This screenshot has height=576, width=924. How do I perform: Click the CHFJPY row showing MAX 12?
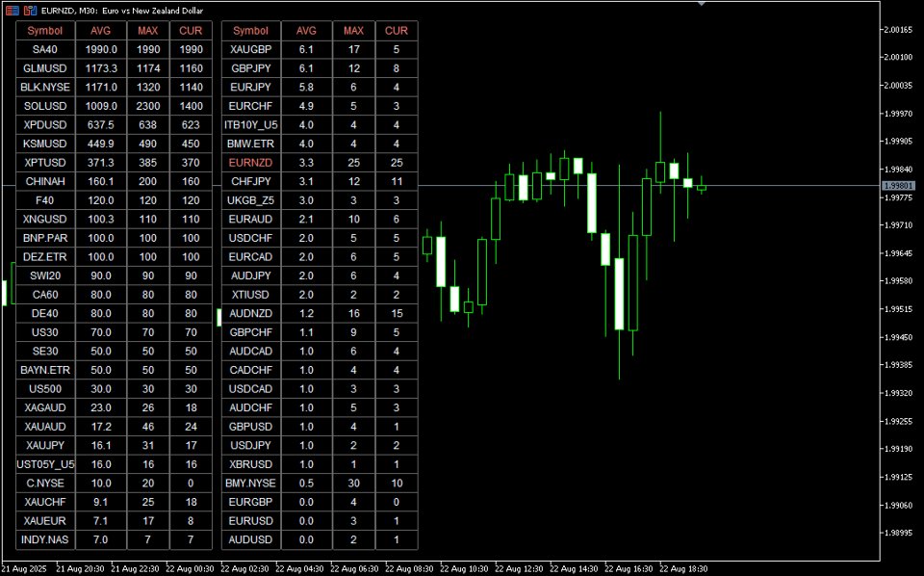(x=250, y=181)
